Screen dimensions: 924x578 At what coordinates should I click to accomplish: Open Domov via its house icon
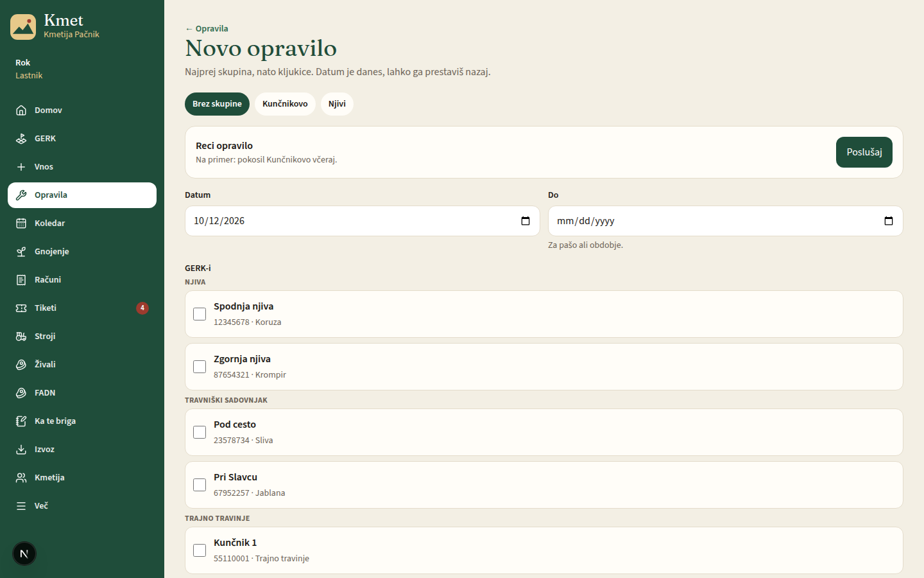pos(21,110)
